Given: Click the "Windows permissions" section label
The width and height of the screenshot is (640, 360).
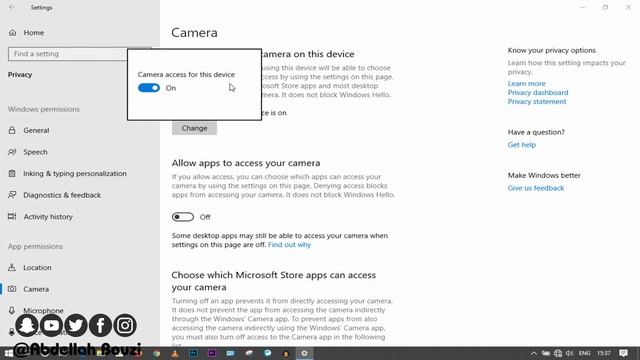Looking at the screenshot, I should pos(44,109).
